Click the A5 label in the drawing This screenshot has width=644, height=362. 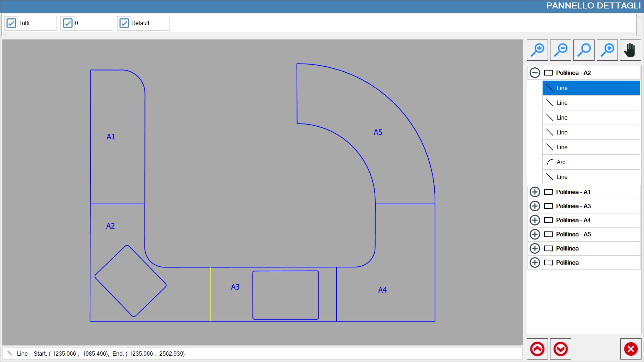tap(378, 132)
